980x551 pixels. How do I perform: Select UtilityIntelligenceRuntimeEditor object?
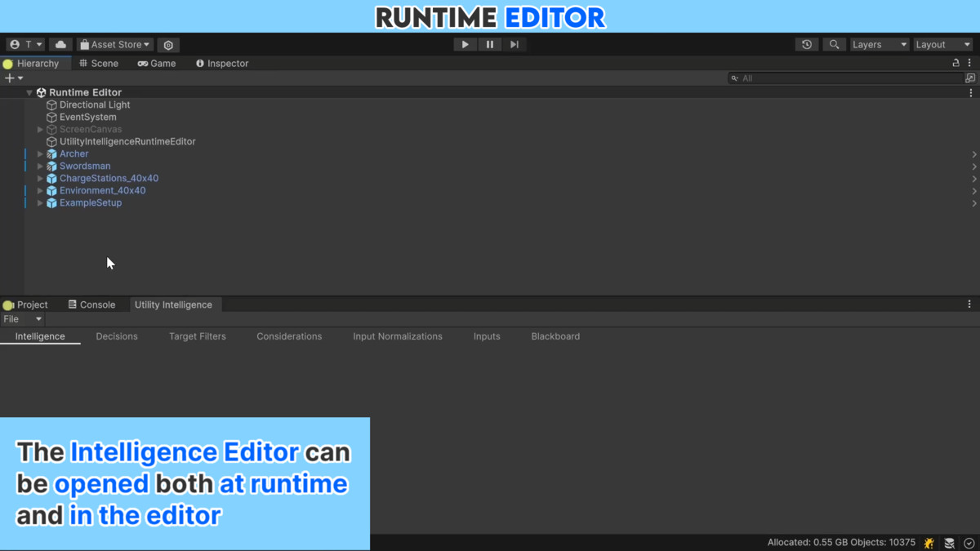click(x=127, y=142)
